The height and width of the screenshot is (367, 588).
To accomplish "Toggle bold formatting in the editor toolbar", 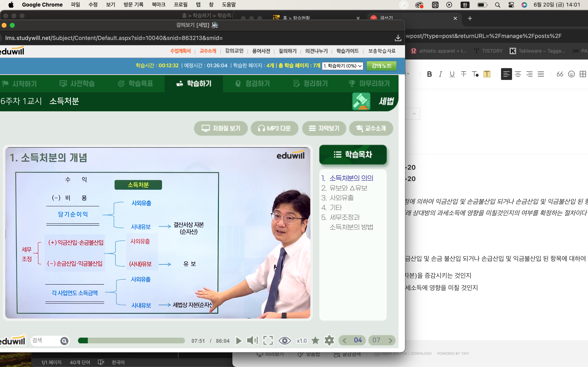I will pos(429,74).
